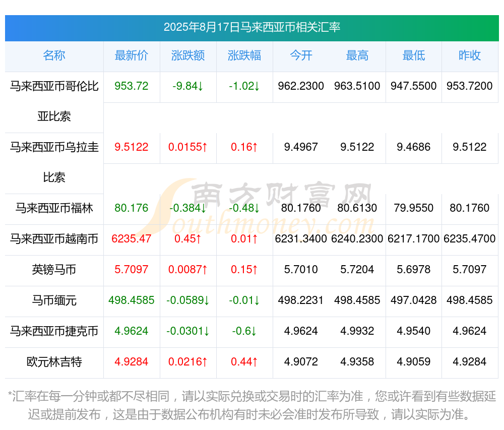Image resolution: width=504 pixels, height=430 pixels.
Task: Click the row name 欧元林吉特
Action: coord(54,361)
